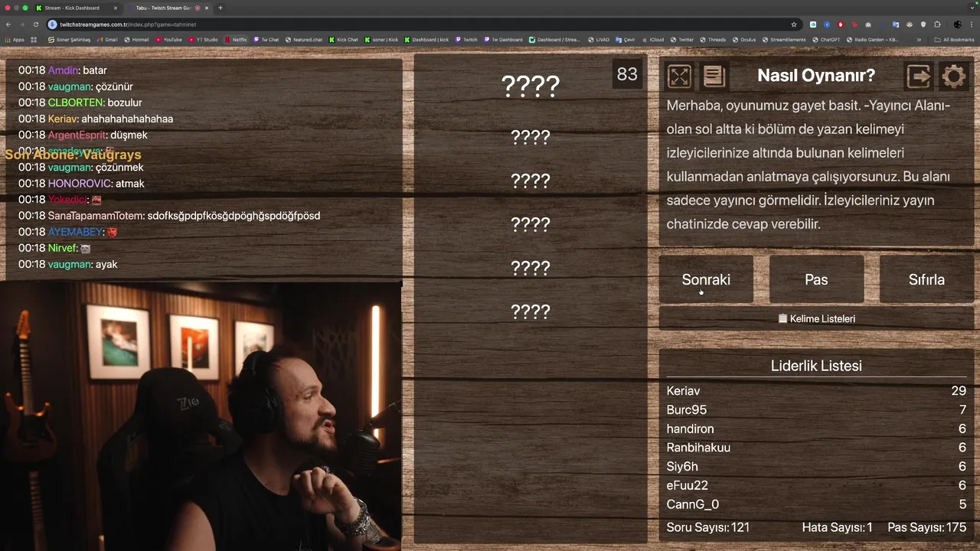Close the Tabu - Twitch Stream Games tab
Image resolution: width=980 pixels, height=551 pixels.
207,8
